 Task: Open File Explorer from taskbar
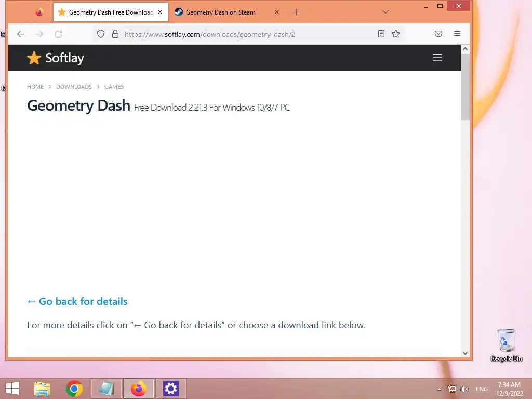(42, 389)
